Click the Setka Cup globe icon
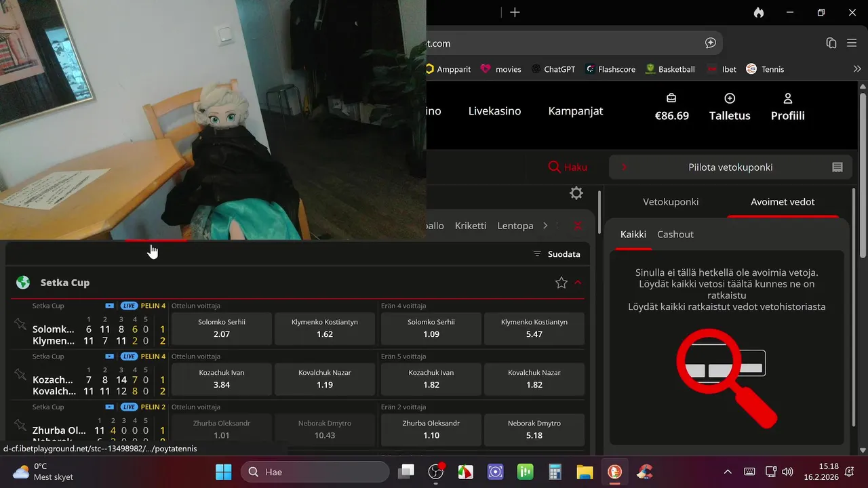This screenshot has height=488, width=868. click(23, 283)
